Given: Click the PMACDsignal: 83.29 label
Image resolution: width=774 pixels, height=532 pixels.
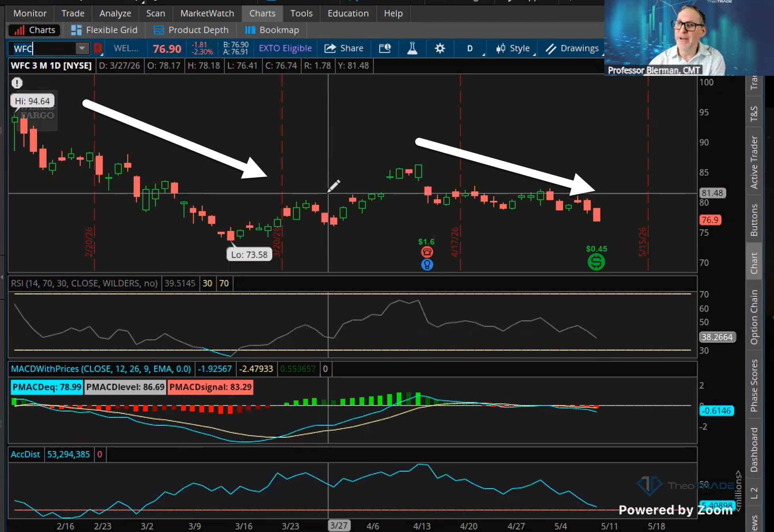Looking at the screenshot, I should [x=210, y=387].
